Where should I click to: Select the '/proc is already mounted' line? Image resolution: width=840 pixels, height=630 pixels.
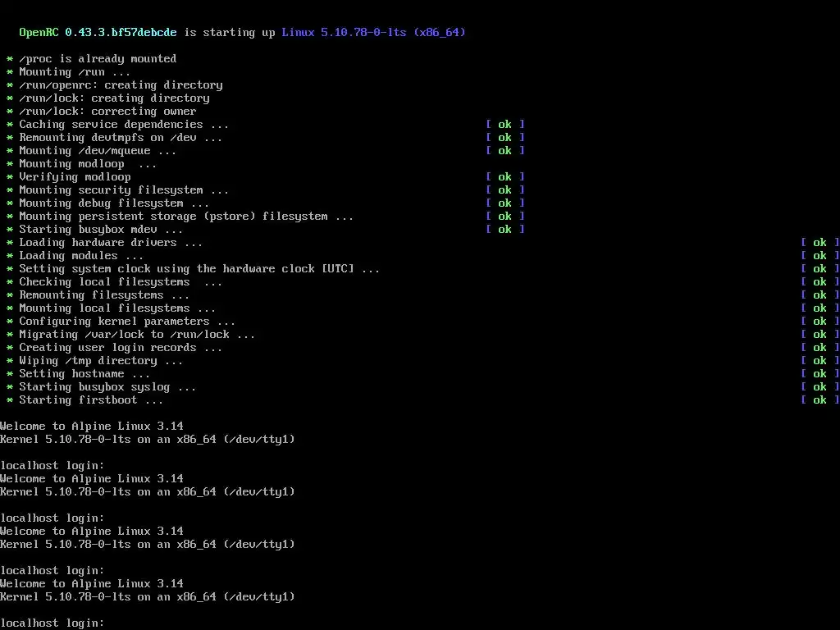[x=98, y=59]
